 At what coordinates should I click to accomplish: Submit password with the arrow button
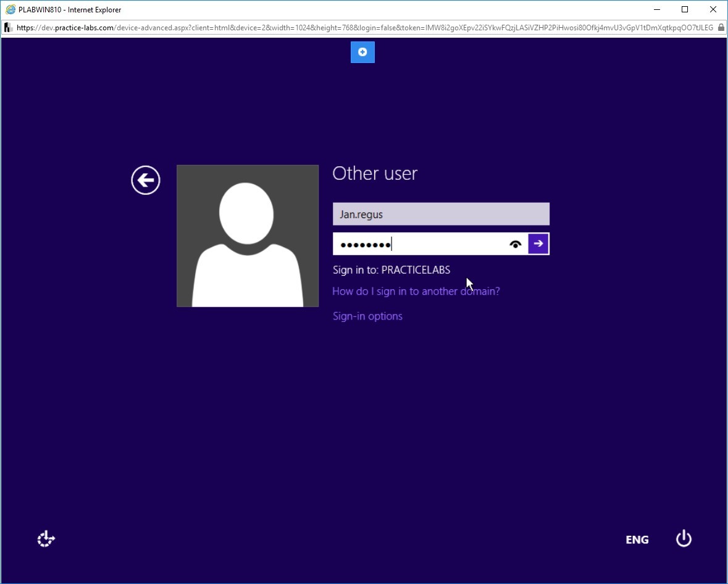coord(538,244)
